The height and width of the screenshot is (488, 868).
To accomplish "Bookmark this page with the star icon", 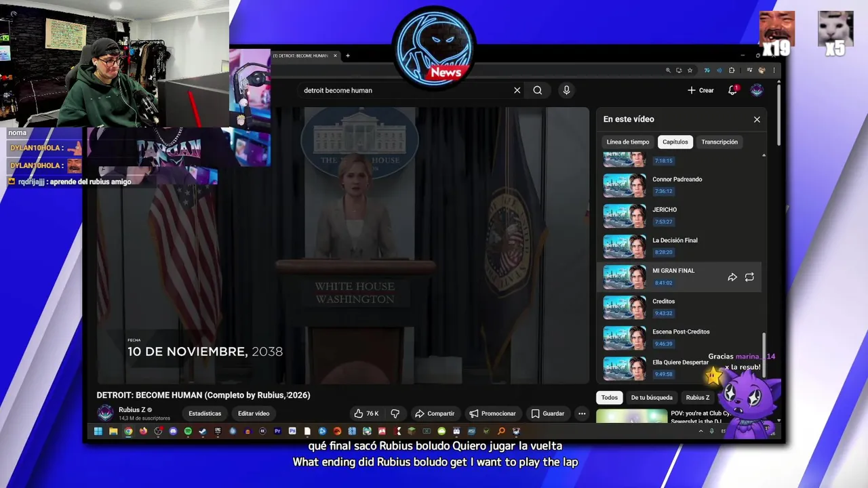I will coord(690,70).
